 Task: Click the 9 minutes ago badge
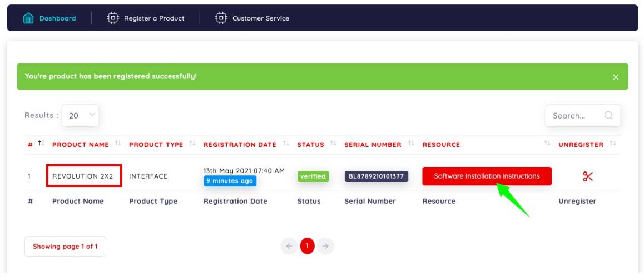coord(230,181)
